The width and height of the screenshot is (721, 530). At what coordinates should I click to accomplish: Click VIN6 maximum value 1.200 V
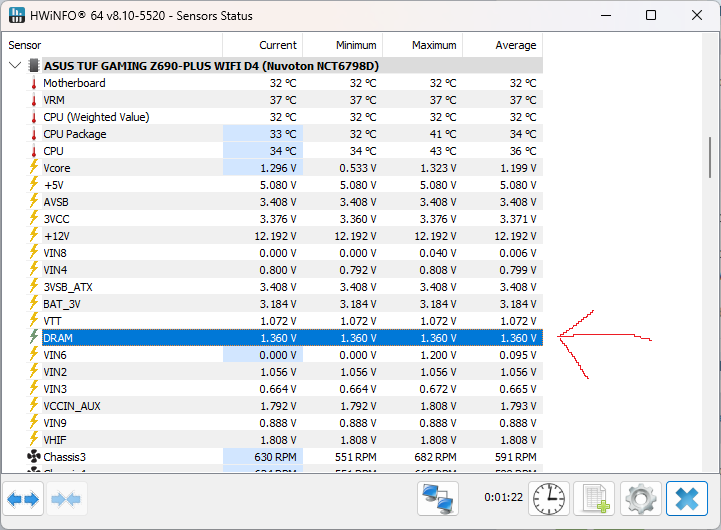click(438, 355)
